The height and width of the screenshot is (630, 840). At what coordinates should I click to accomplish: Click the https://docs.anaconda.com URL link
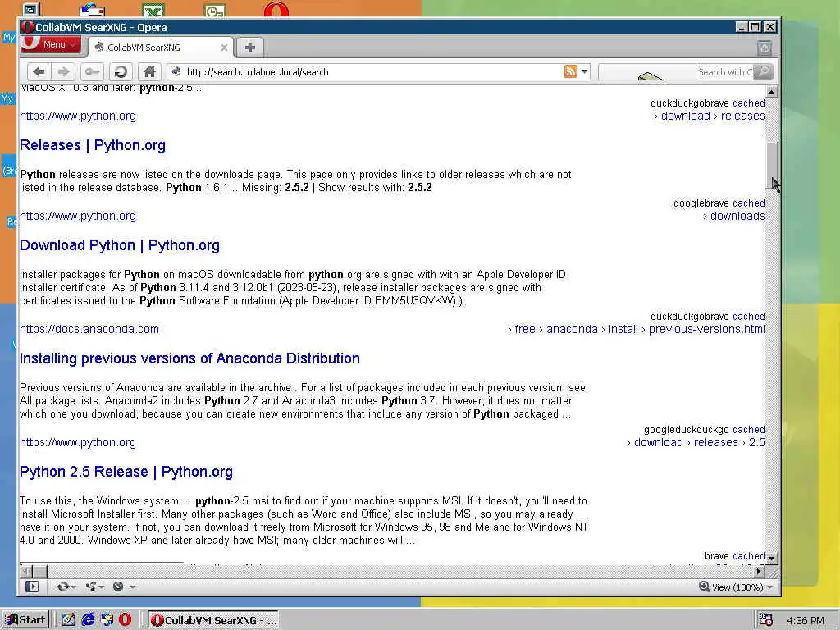tap(89, 329)
